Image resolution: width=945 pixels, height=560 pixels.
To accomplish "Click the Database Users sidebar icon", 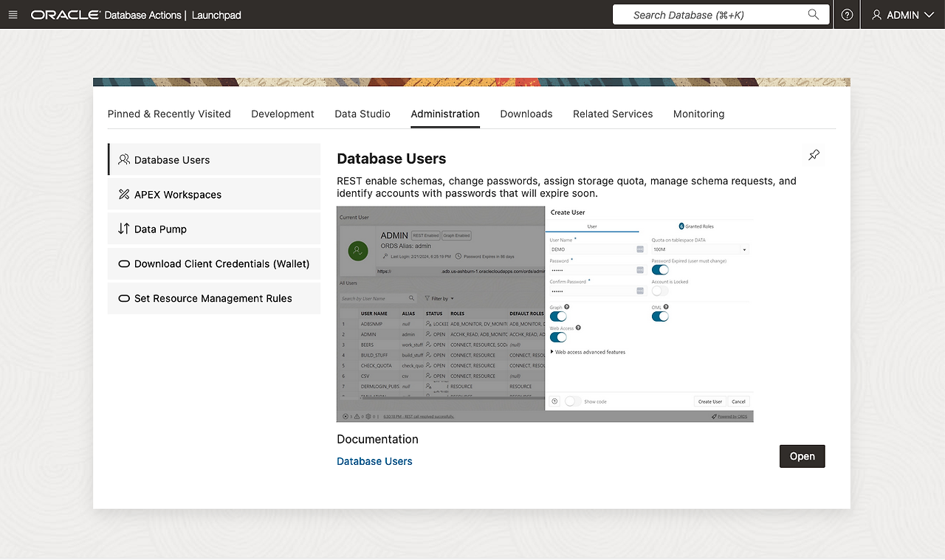I will coord(124,159).
